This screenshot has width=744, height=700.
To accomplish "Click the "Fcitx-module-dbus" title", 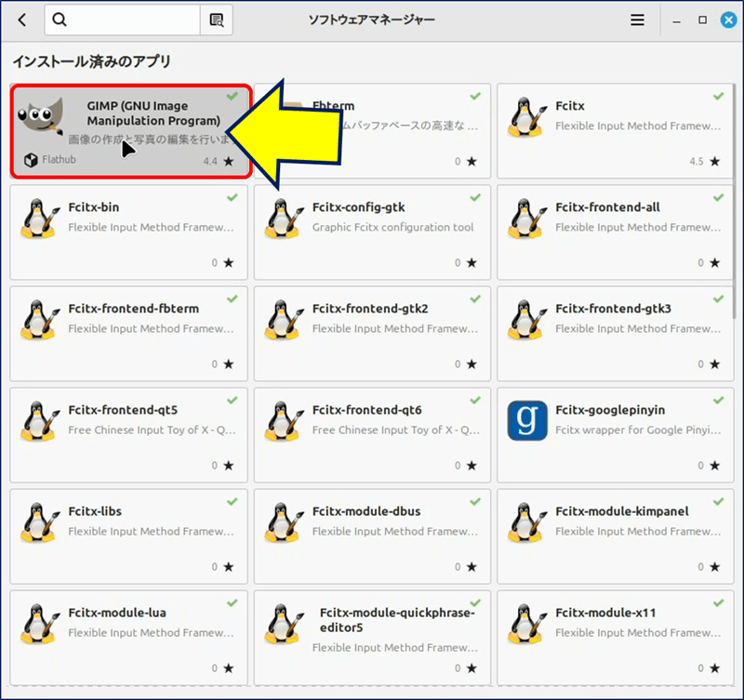I will 366,511.
